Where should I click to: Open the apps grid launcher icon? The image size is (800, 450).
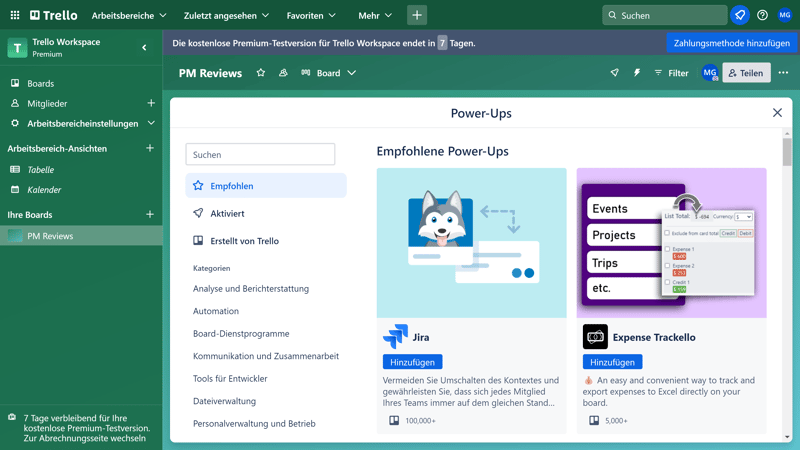tap(15, 15)
